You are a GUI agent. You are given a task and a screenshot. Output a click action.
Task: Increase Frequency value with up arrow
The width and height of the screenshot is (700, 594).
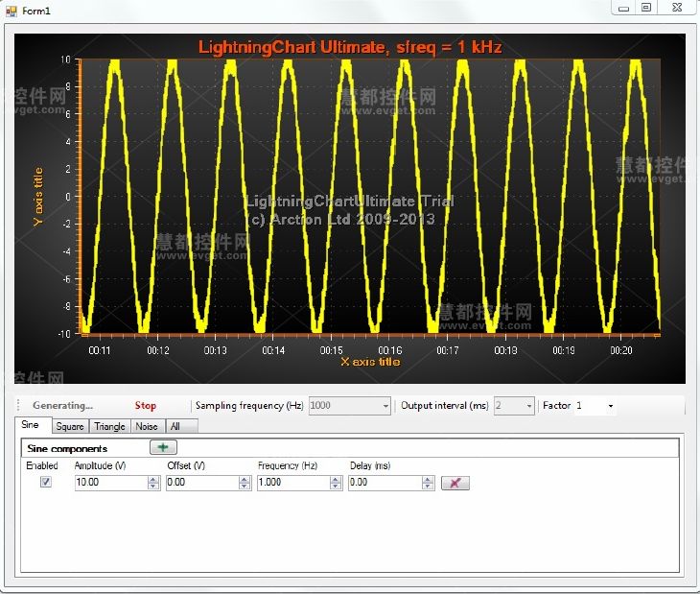tap(336, 479)
